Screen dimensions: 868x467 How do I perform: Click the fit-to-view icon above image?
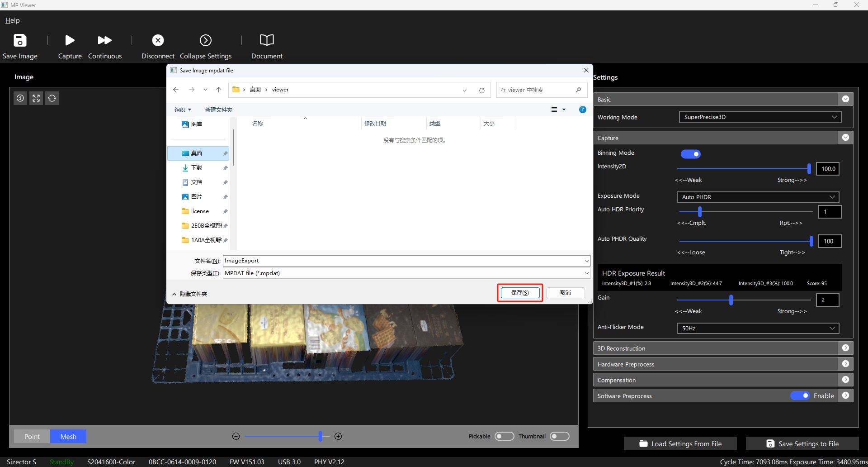(x=36, y=98)
